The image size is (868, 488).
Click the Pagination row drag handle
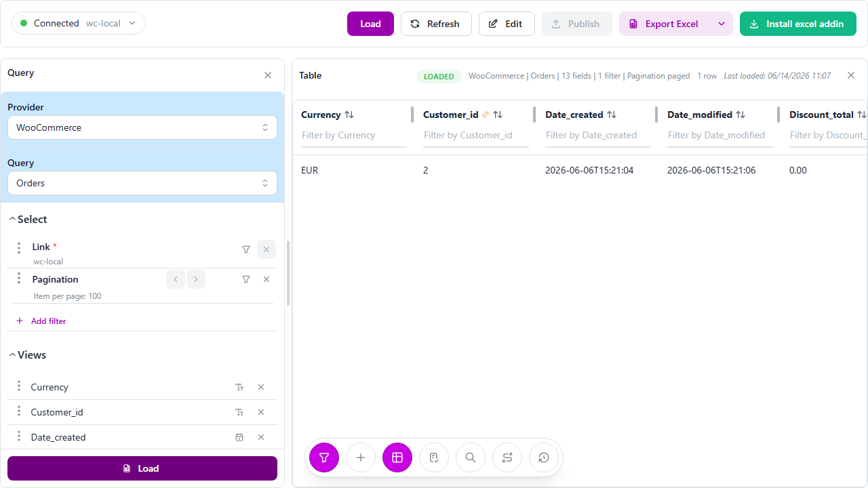(x=19, y=279)
